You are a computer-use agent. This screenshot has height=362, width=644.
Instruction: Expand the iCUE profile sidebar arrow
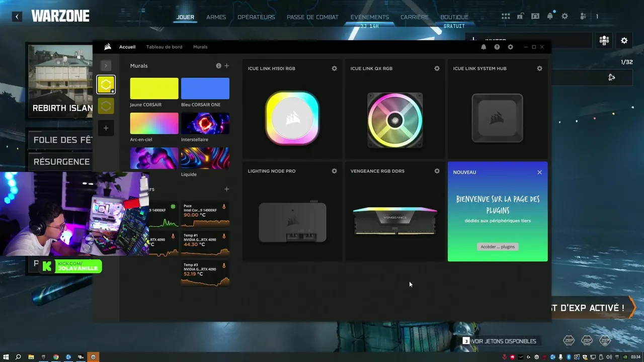click(106, 65)
